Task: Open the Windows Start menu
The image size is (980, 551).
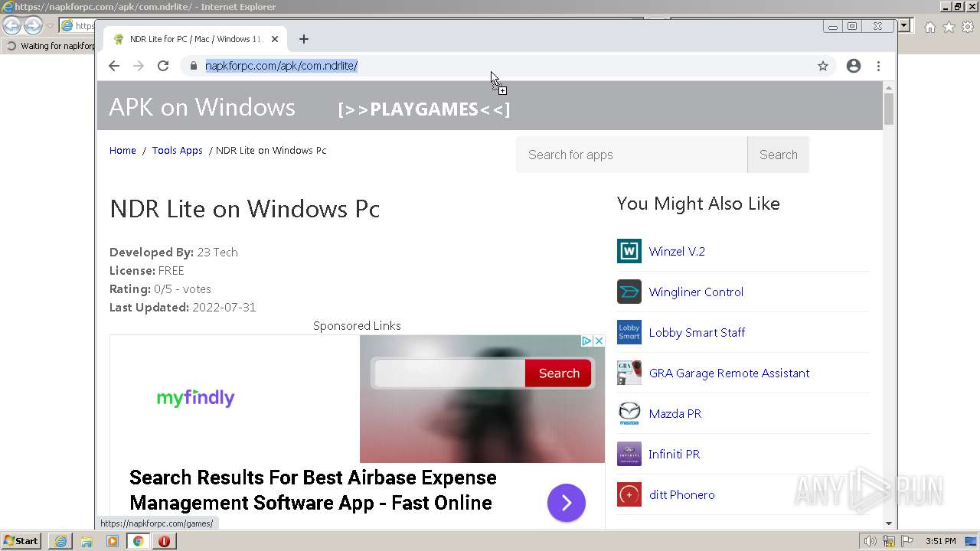Action: 21,541
